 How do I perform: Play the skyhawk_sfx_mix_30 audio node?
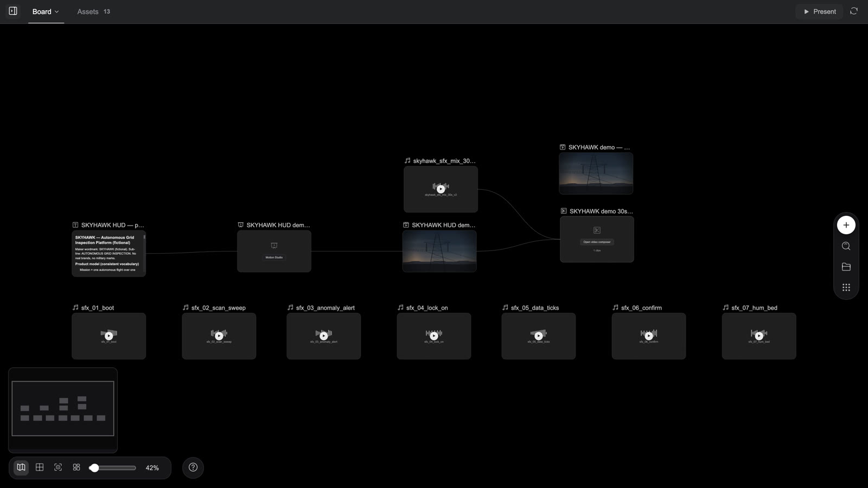click(441, 189)
